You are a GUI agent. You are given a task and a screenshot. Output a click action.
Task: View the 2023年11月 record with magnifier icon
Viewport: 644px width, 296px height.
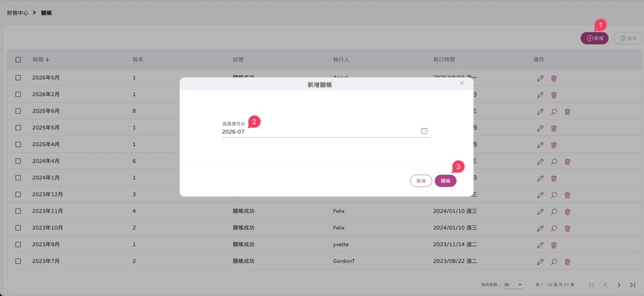click(554, 212)
